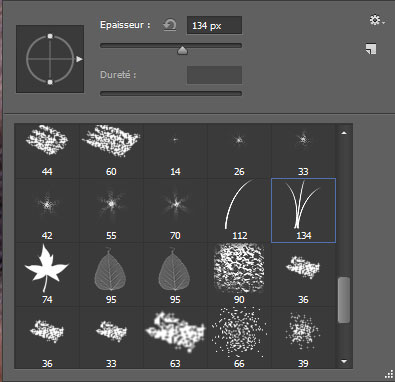Click the Dureté hardness slider track

(171, 94)
